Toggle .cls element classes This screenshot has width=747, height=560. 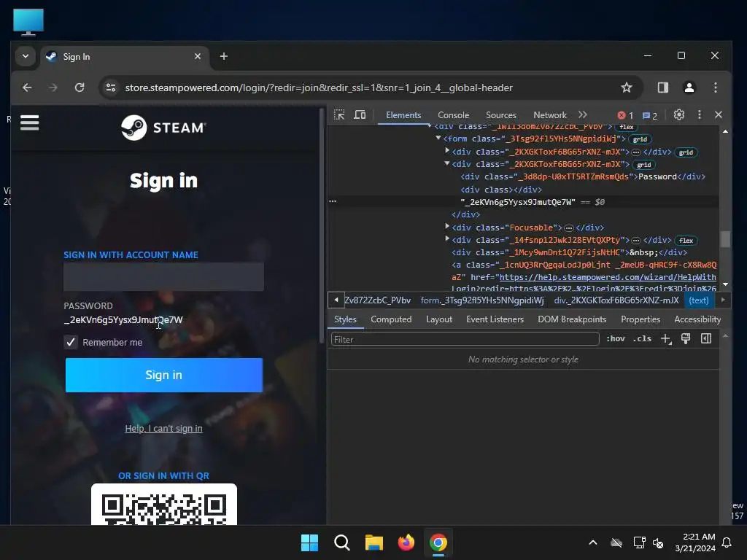coord(642,338)
